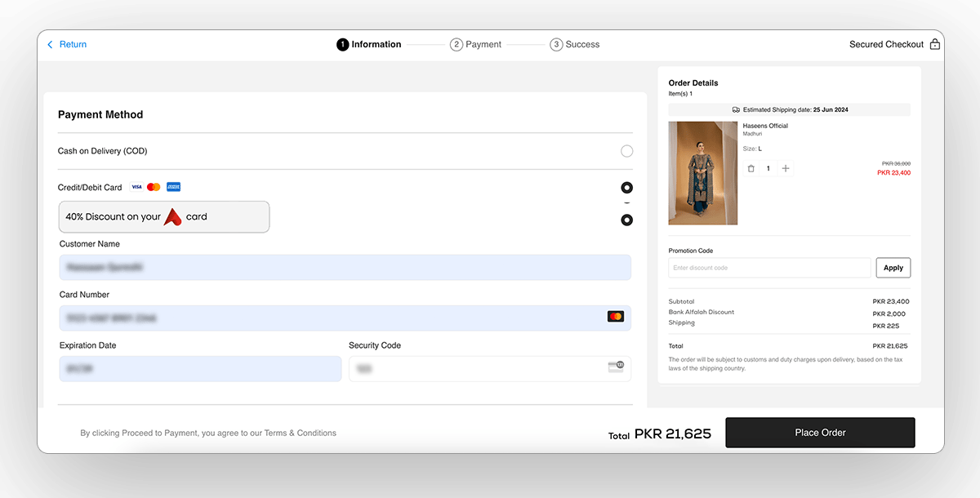This screenshot has width=980, height=498.
Task: Select the Amex card brand icon
Action: click(173, 187)
